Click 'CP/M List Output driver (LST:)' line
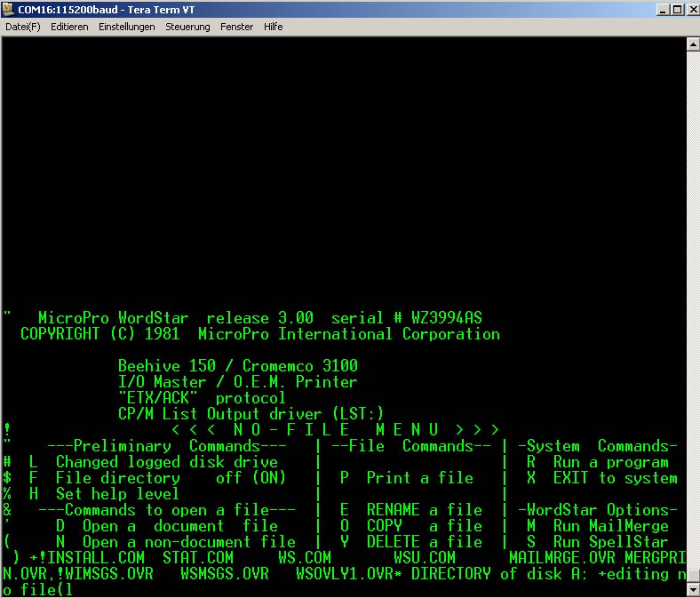This screenshot has width=700, height=598. point(251,414)
